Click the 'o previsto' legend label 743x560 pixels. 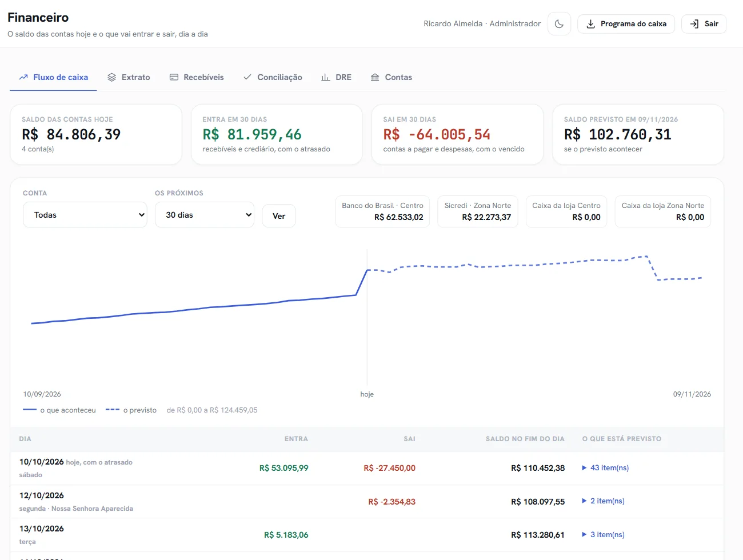tap(140, 410)
